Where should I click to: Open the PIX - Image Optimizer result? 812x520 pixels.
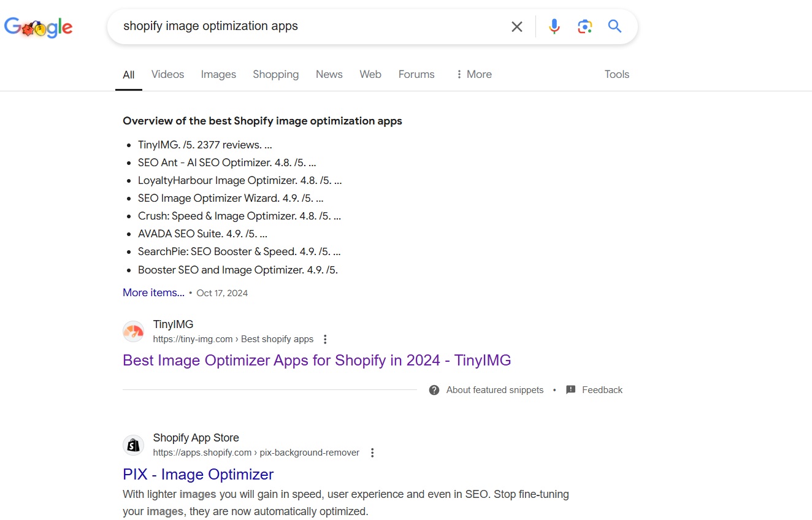coord(197,474)
